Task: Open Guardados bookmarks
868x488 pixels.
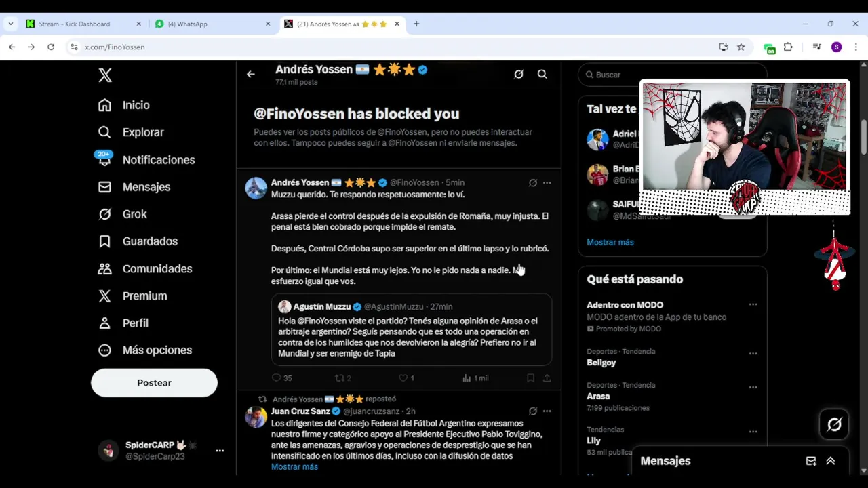Action: pos(138,241)
